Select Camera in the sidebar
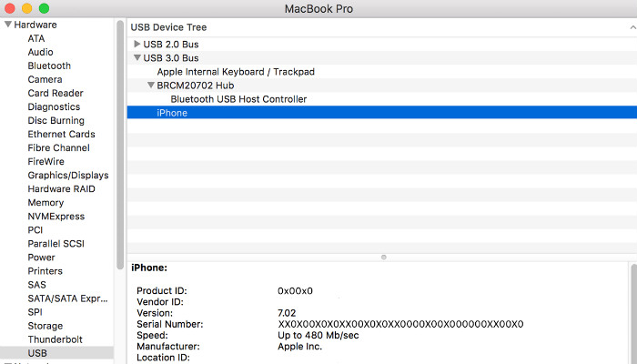Screen dimensions: 637x364 tap(45, 80)
